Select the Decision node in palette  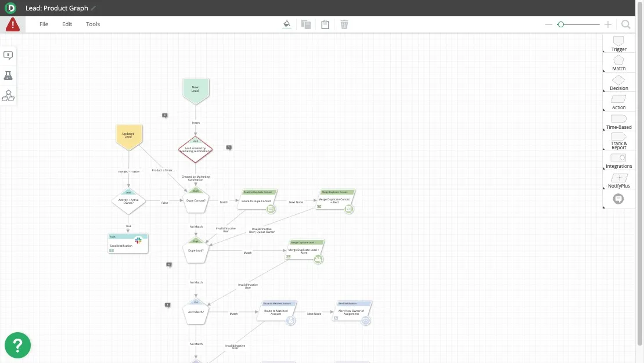618,83
